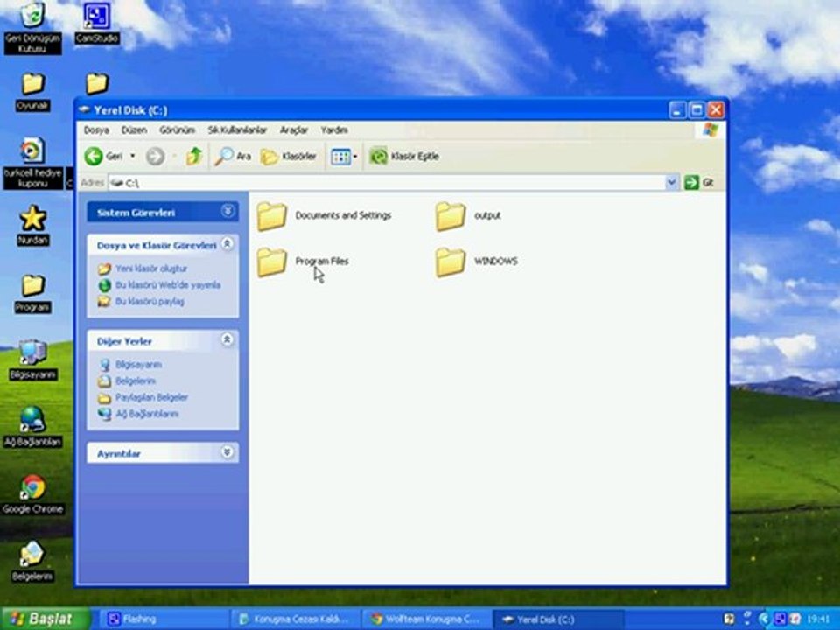The height and width of the screenshot is (630, 840).
Task: Open the Araçlar menu
Action: (x=294, y=130)
